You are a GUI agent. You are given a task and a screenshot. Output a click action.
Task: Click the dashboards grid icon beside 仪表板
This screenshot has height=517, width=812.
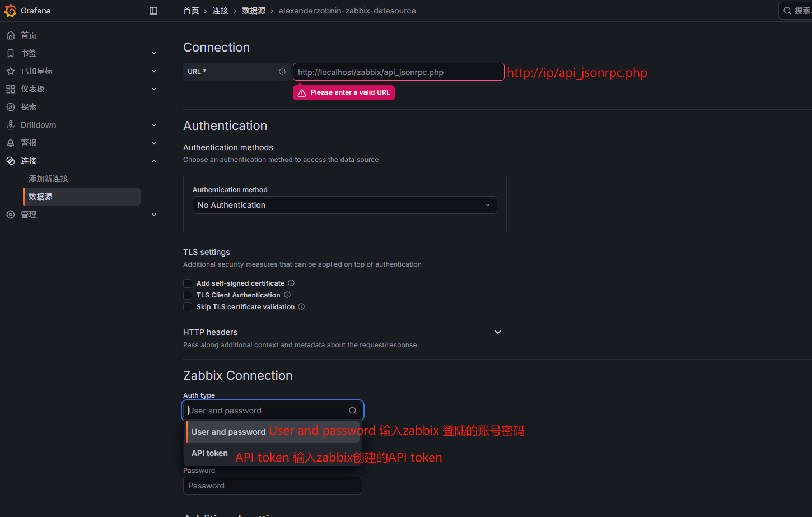coord(11,89)
